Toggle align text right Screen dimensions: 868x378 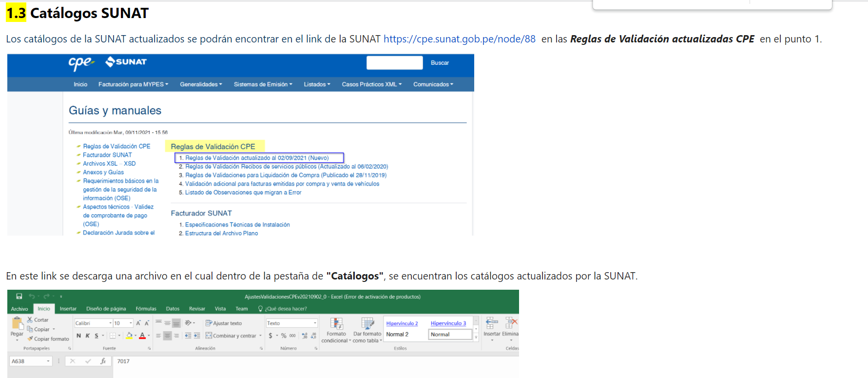[x=176, y=336]
